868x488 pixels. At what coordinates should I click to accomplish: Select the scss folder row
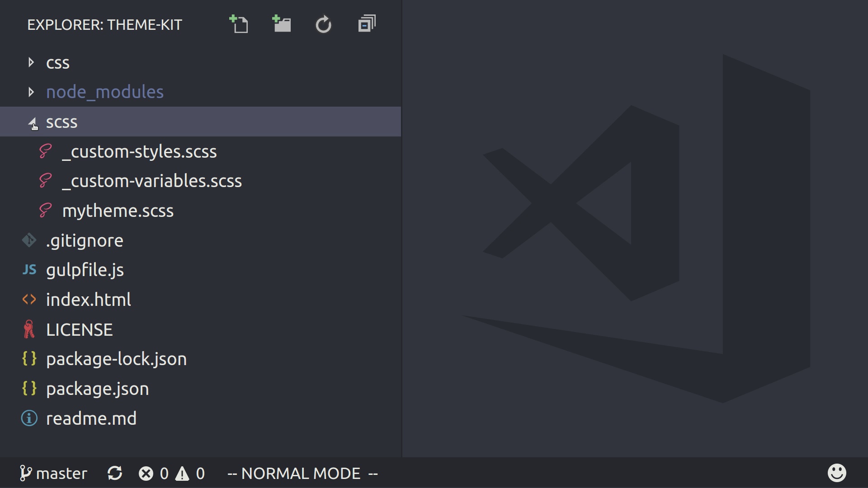click(x=200, y=122)
